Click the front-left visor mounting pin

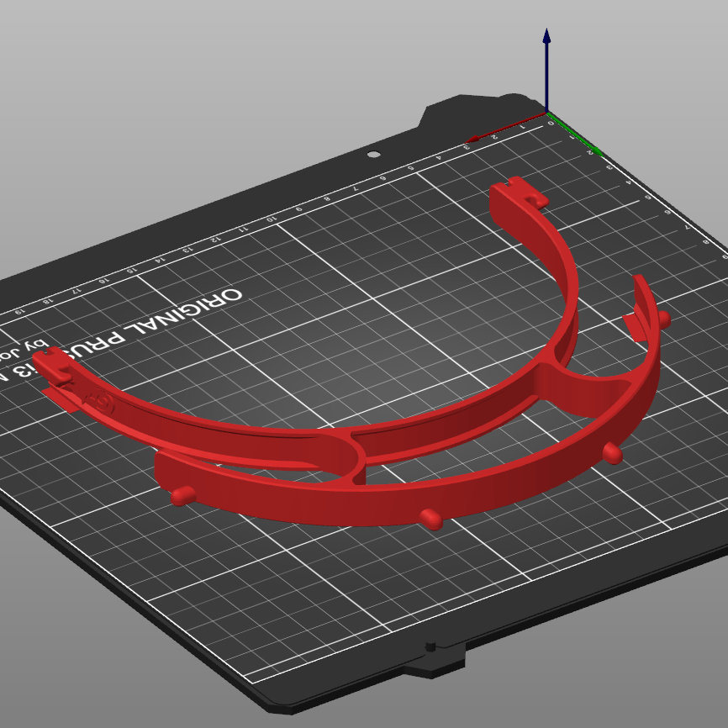pyautogui.click(x=183, y=495)
